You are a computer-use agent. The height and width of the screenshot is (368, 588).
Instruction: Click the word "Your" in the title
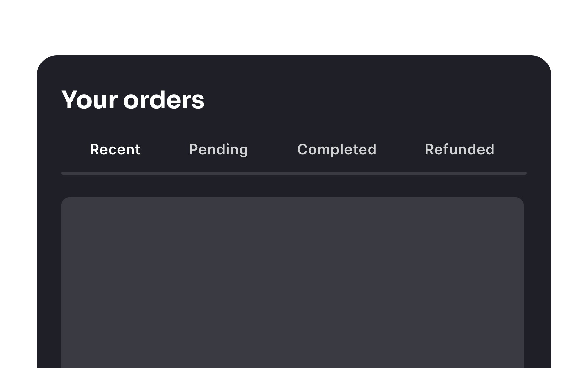click(89, 99)
